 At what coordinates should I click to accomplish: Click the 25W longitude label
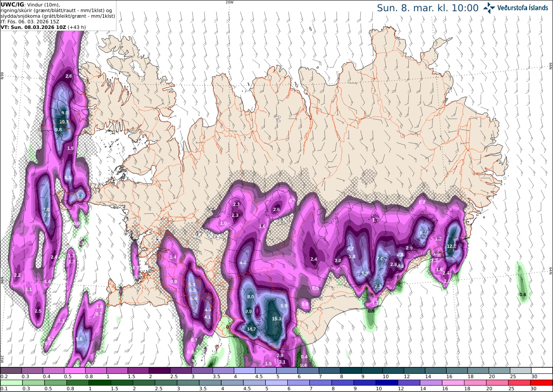coord(2,359)
